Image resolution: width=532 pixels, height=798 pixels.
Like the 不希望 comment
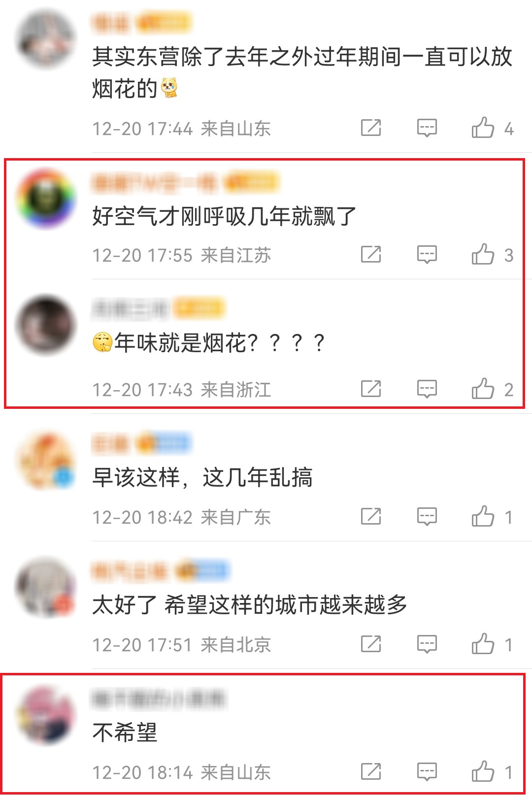[492, 772]
